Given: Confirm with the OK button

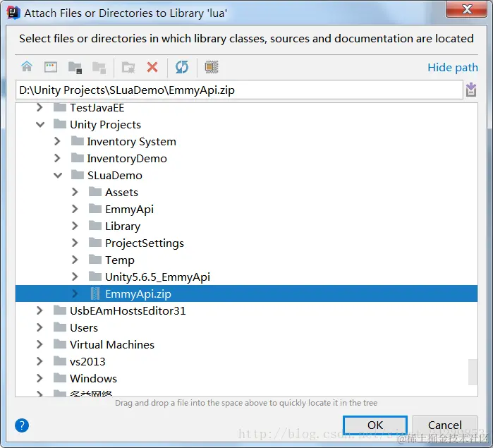Looking at the screenshot, I should [375, 425].
